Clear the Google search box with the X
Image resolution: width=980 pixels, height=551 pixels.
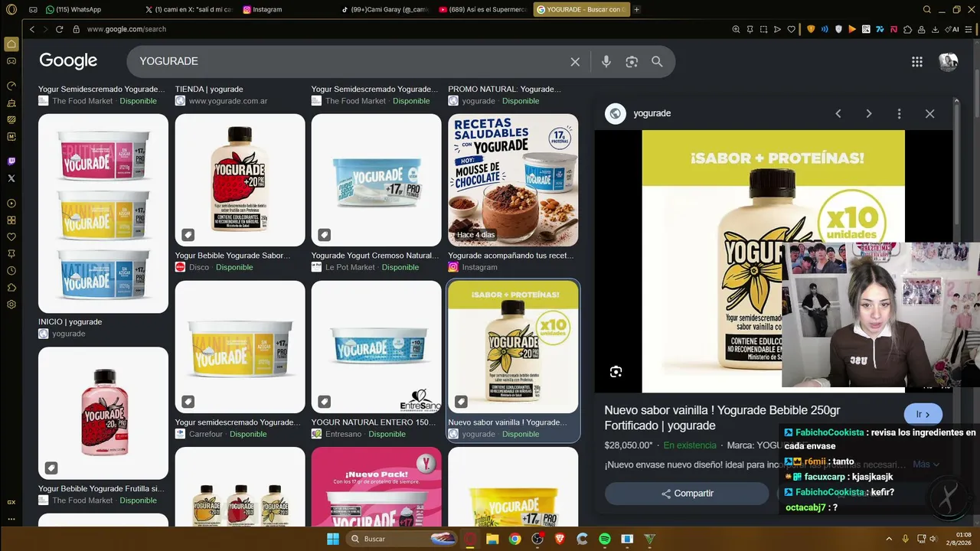[575, 61]
